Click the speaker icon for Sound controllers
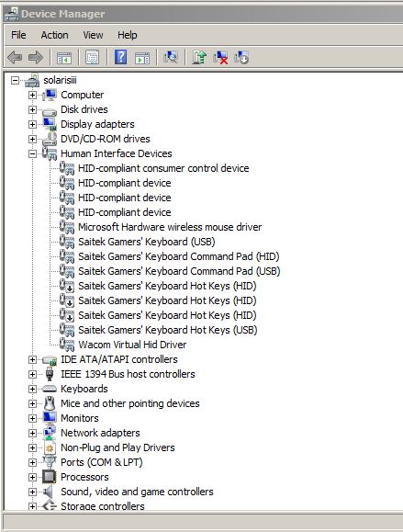This screenshot has width=403, height=532. [49, 492]
